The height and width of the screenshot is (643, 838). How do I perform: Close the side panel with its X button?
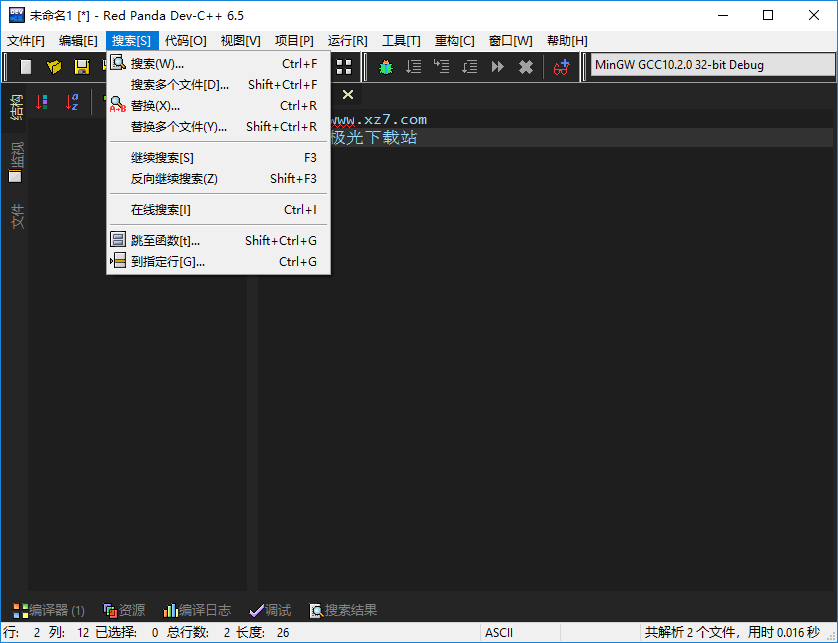click(347, 94)
